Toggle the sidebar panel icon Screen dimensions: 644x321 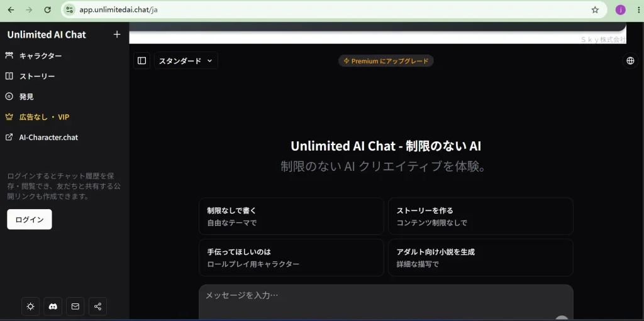(142, 61)
